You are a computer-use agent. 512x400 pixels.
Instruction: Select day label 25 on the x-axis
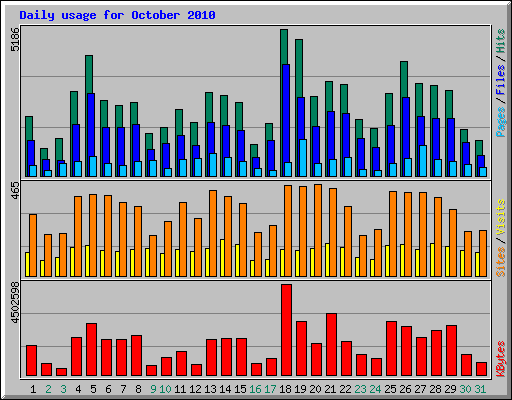point(390,389)
